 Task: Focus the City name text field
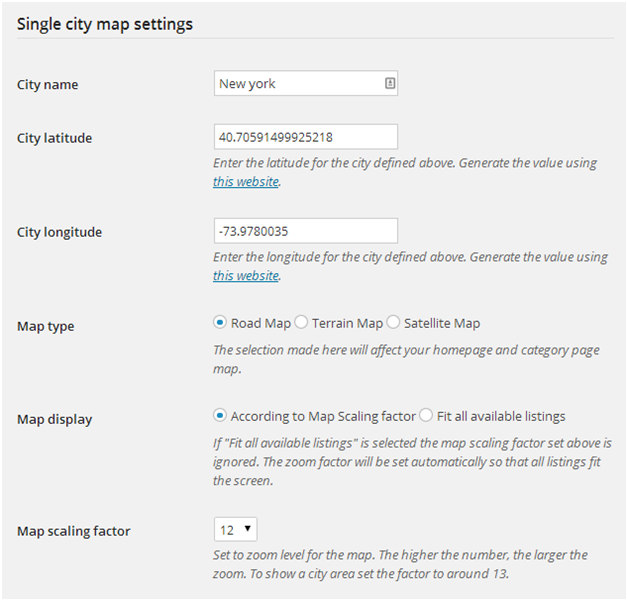click(x=298, y=84)
